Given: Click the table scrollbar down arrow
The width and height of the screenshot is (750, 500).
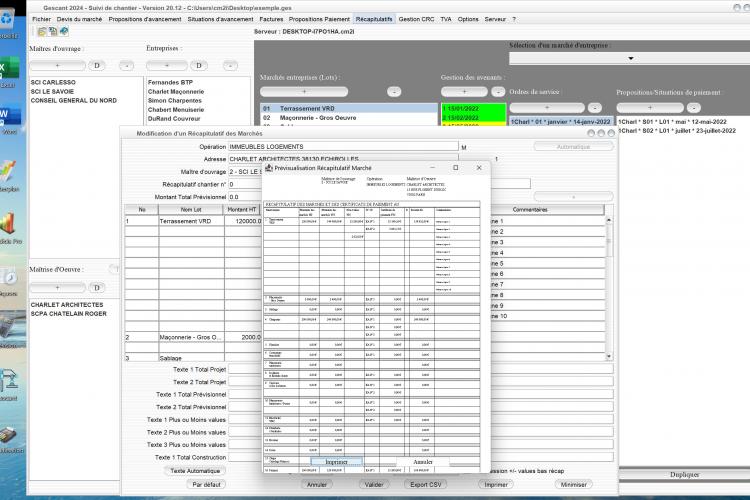Looking at the screenshot, I should click(x=609, y=356).
